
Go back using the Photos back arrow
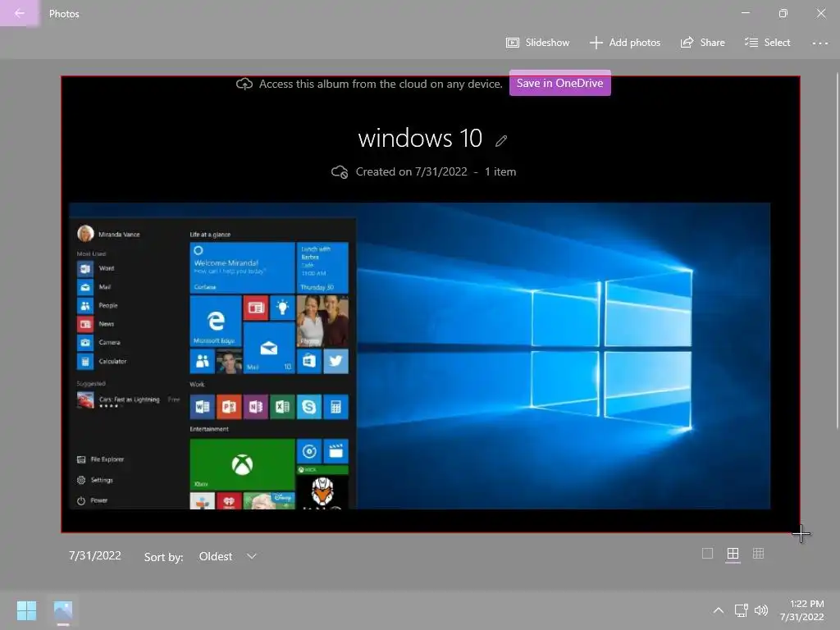point(20,13)
